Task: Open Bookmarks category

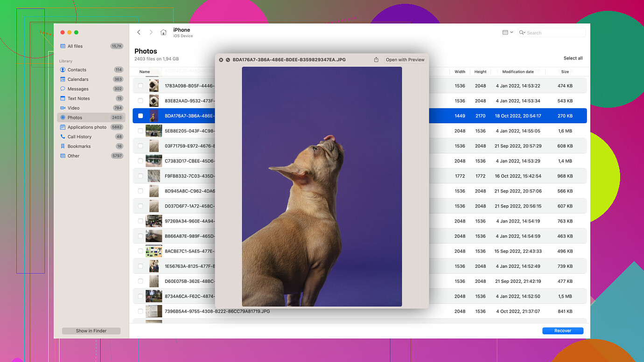Action: [91, 146]
